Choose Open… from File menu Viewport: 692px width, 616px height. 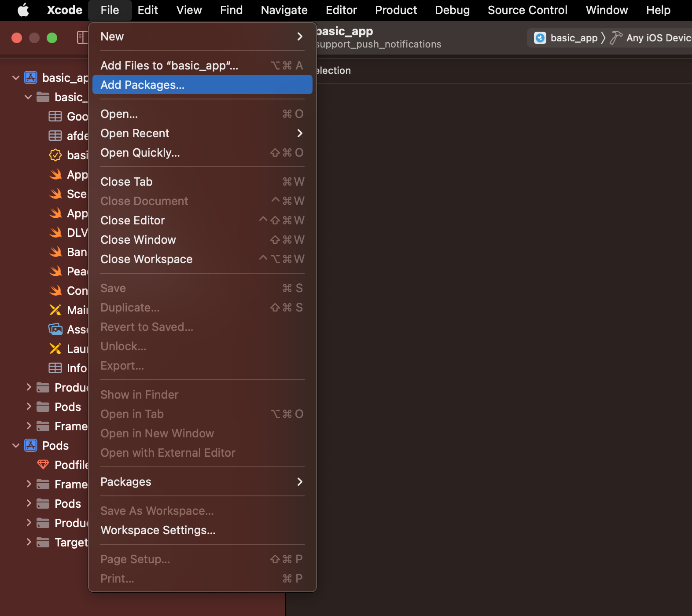point(202,114)
